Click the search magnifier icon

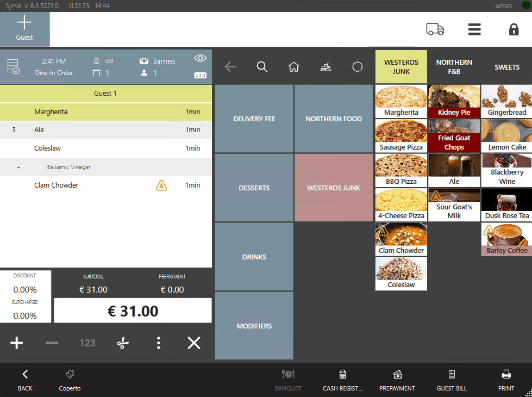click(x=262, y=67)
